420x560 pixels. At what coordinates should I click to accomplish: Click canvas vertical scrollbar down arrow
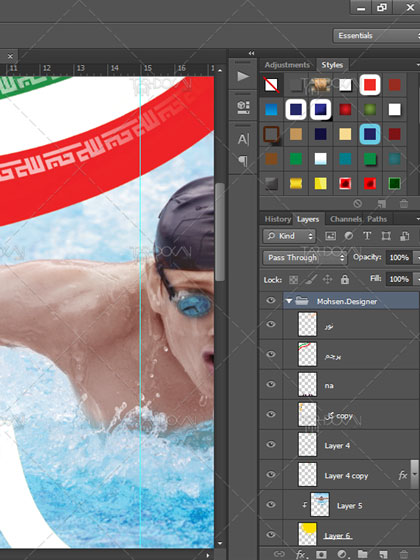coord(220,543)
